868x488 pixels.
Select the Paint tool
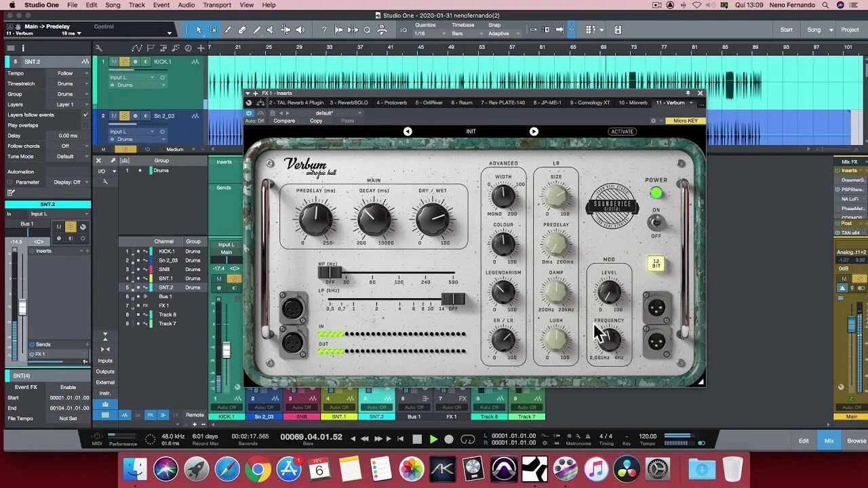256,30
